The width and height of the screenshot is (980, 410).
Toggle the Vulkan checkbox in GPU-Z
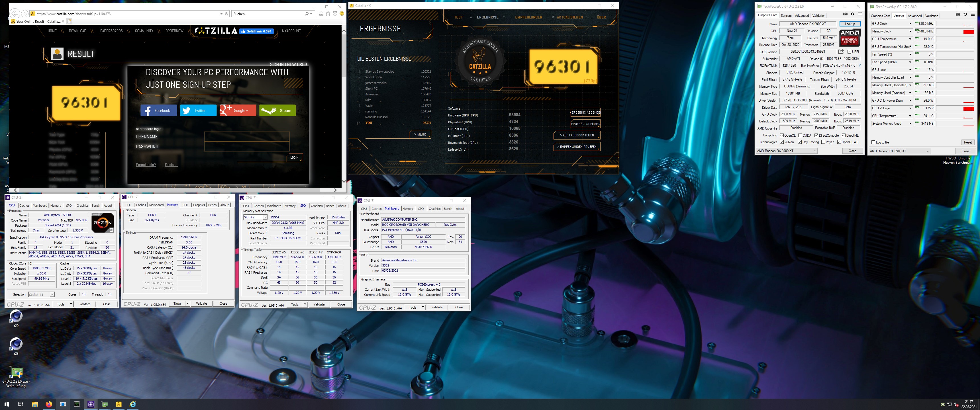pyautogui.click(x=782, y=142)
